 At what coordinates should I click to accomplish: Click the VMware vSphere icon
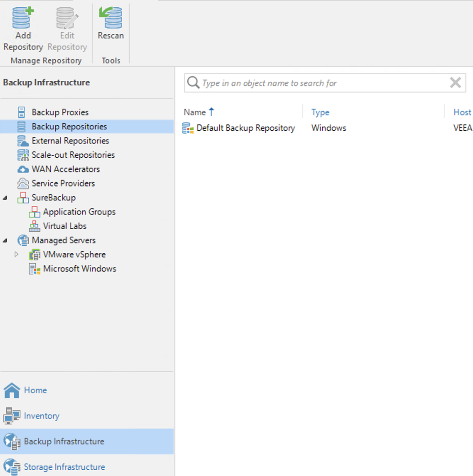coord(34,254)
